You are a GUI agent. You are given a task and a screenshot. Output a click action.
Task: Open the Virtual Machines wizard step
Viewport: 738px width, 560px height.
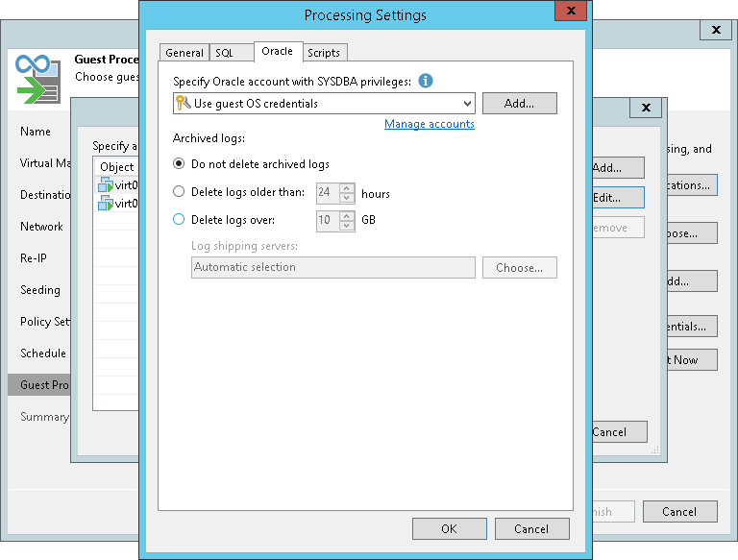pyautogui.click(x=45, y=163)
